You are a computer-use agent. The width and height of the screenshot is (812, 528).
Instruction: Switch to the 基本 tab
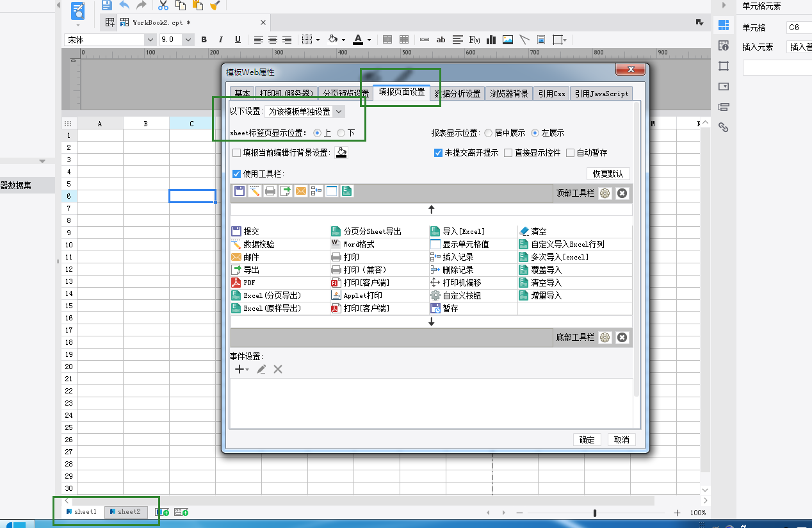pos(242,93)
